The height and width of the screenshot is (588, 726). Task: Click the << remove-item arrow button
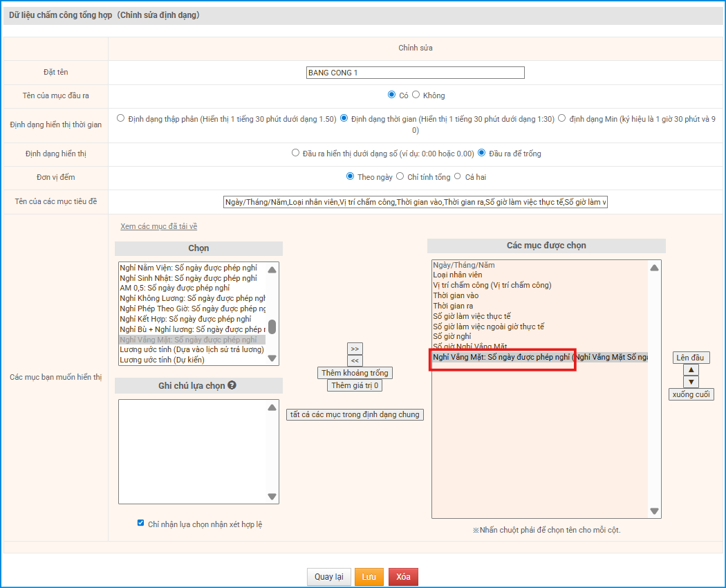click(x=355, y=360)
